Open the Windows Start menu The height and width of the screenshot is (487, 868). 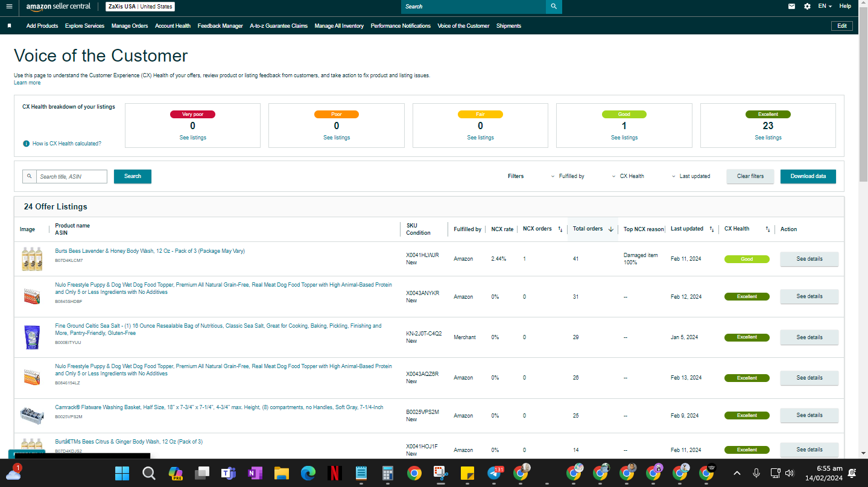pyautogui.click(x=122, y=473)
